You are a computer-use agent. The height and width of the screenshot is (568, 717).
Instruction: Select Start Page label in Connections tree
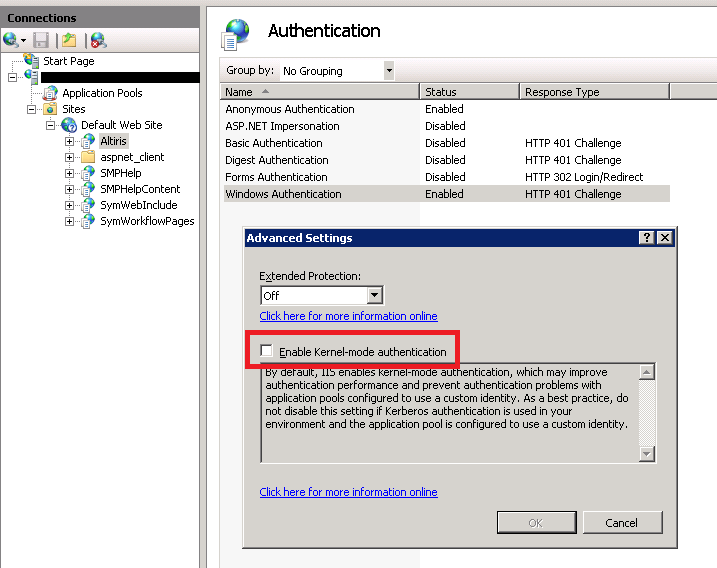pyautogui.click(x=69, y=61)
